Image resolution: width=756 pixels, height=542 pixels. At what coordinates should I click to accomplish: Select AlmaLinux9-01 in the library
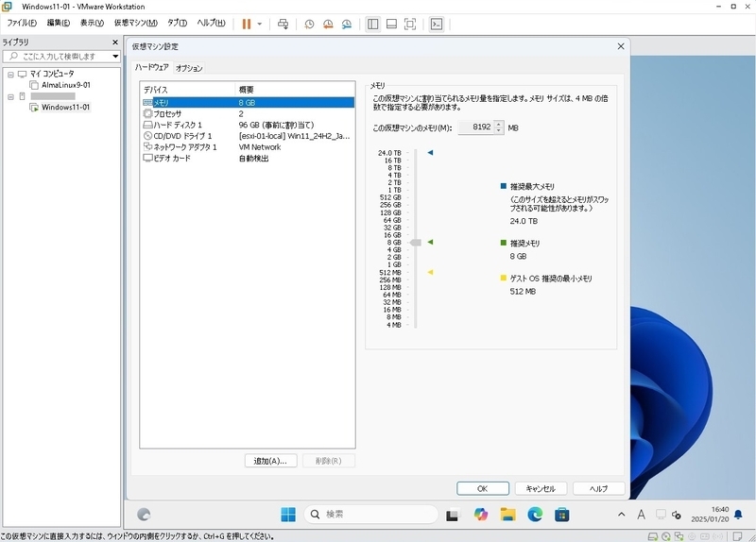tap(65, 85)
